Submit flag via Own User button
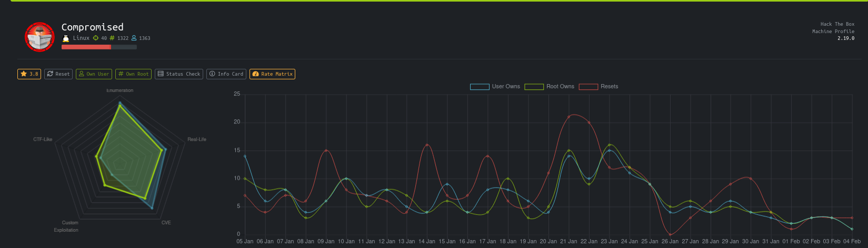The image size is (868, 248). pyautogui.click(x=94, y=74)
